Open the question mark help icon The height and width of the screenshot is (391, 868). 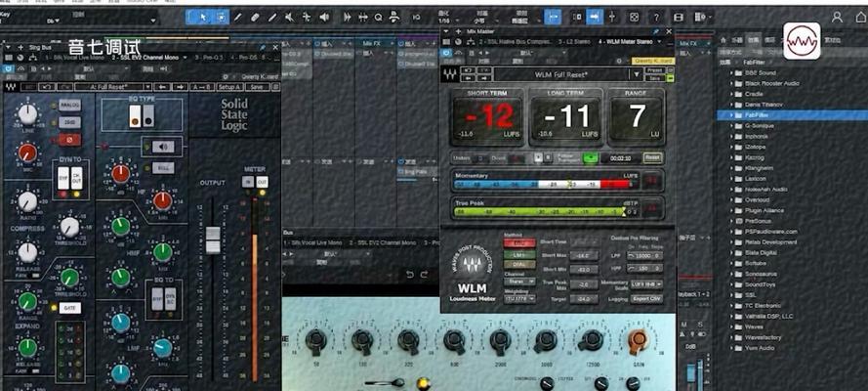(656, 18)
